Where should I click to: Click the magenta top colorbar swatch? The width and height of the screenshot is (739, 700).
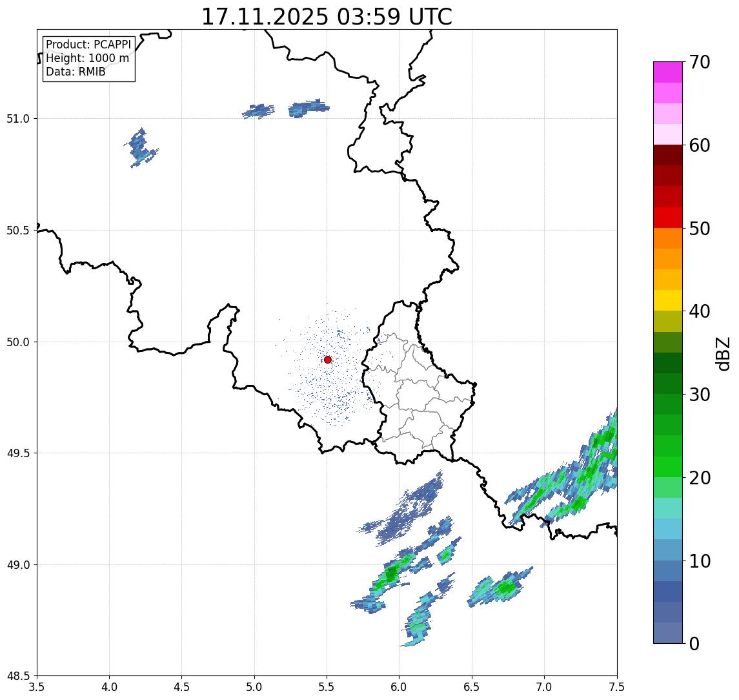click(668, 72)
